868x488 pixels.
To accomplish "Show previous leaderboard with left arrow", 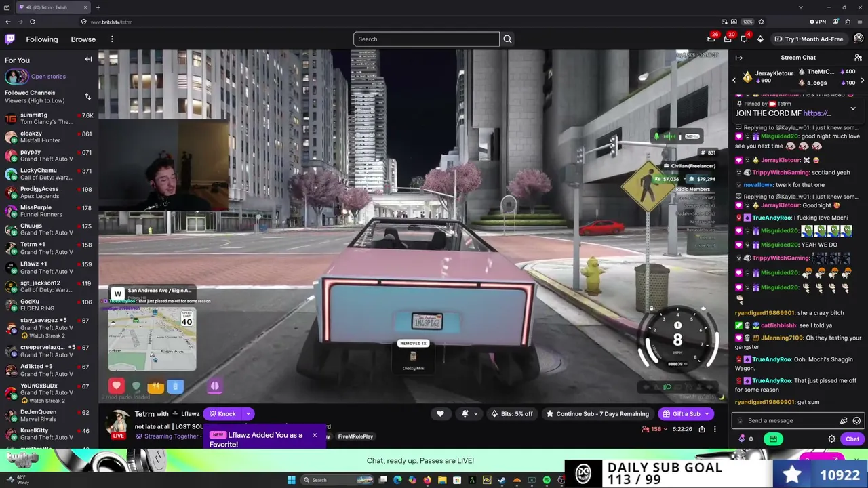I will pos(734,80).
